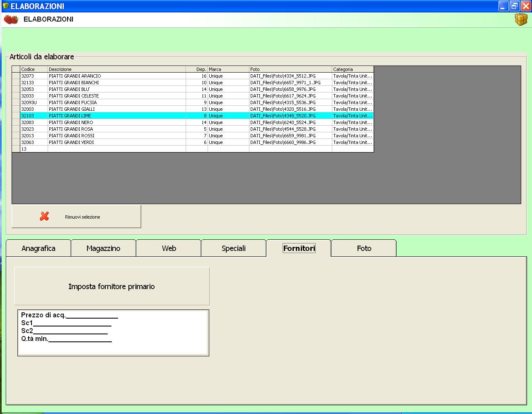Select the Speciali tab

(x=234, y=248)
